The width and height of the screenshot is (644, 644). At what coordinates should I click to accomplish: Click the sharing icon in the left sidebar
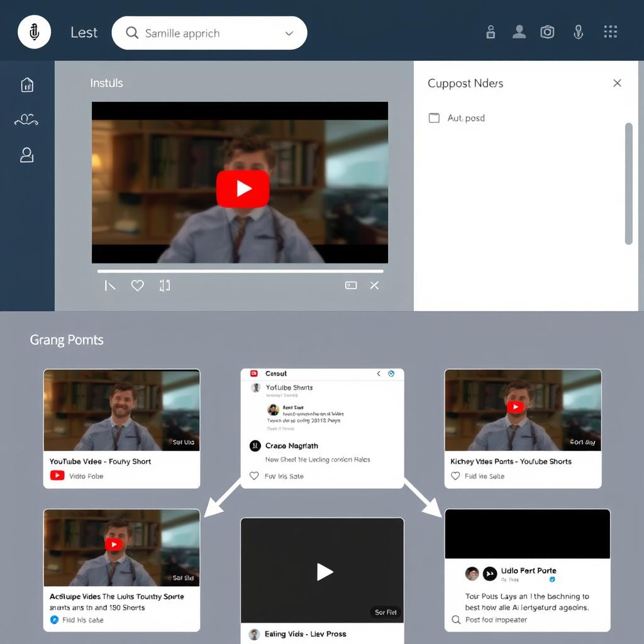26,119
